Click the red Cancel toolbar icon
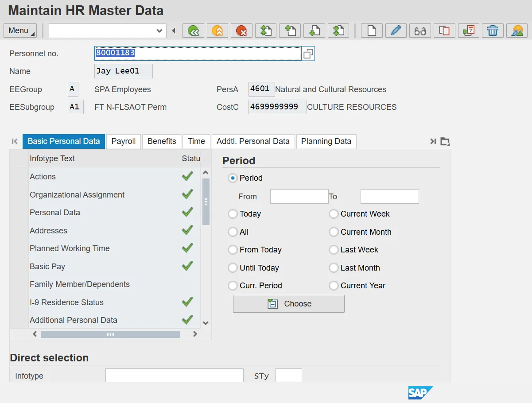Viewport: 532px width, 403px height. (241, 31)
